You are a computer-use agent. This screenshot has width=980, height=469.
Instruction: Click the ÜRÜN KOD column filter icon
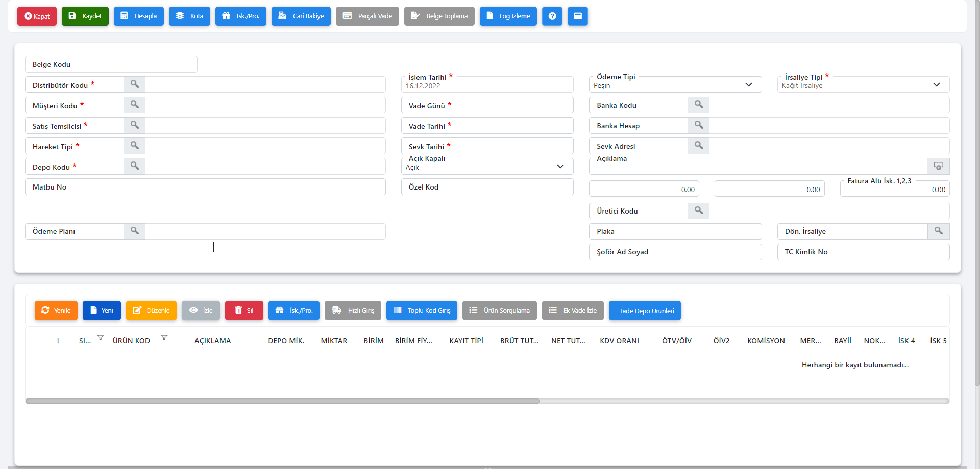(x=164, y=337)
